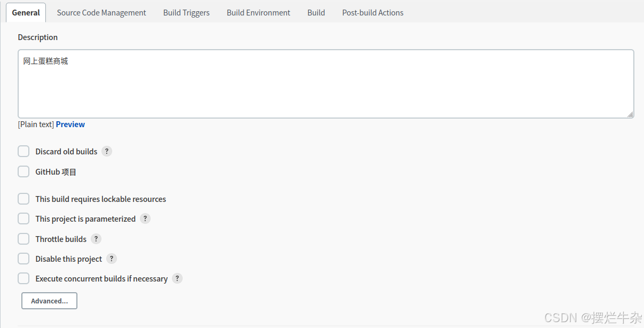This screenshot has height=328, width=644.
Task: Check the Disable this project box
Action: tap(23, 259)
